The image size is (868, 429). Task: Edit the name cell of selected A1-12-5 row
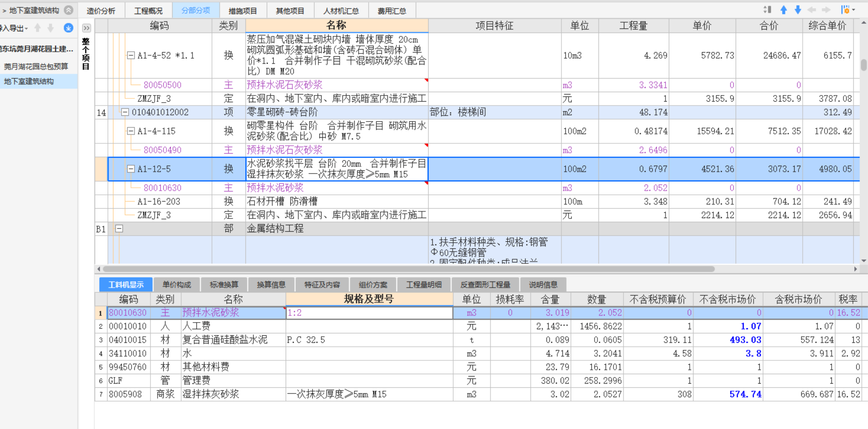[x=337, y=169]
